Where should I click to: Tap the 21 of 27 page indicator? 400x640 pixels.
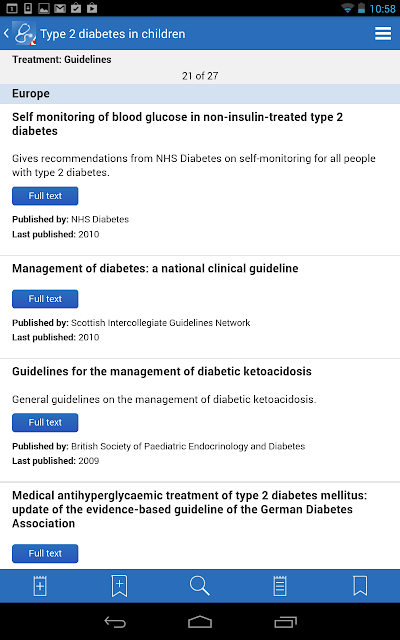coord(200,76)
